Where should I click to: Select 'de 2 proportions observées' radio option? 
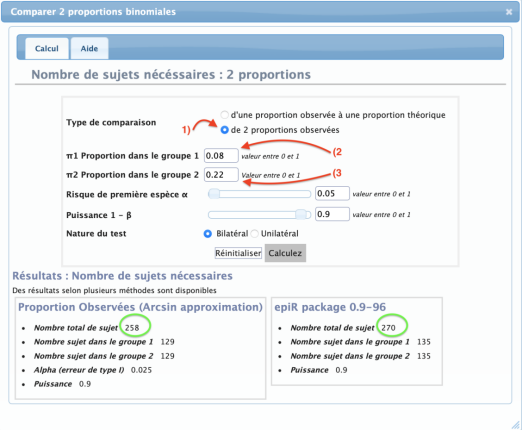224,130
